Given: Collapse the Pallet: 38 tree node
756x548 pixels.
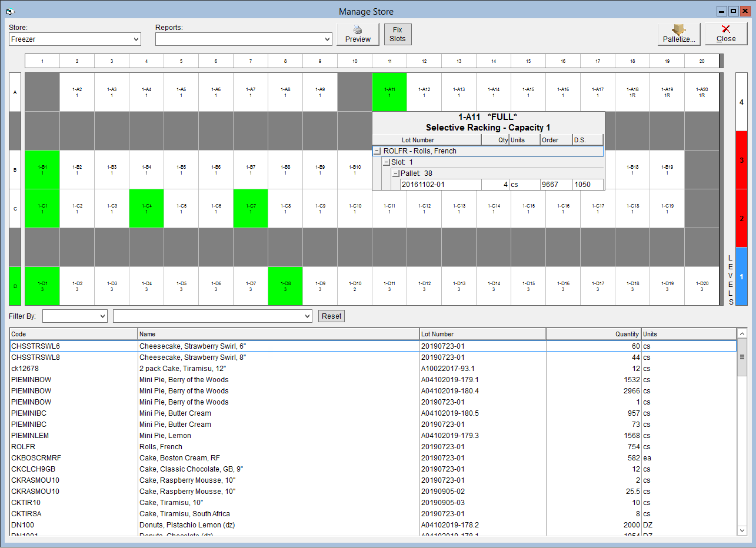Looking at the screenshot, I should coord(396,173).
